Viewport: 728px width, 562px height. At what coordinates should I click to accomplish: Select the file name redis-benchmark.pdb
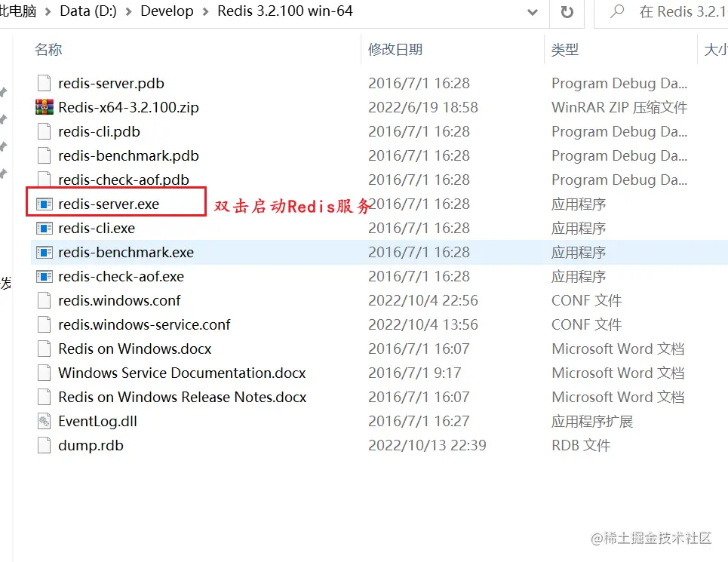[x=128, y=156]
